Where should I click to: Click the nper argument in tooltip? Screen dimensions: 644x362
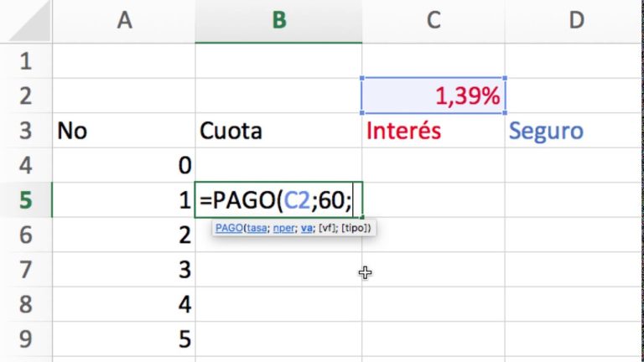(283, 228)
